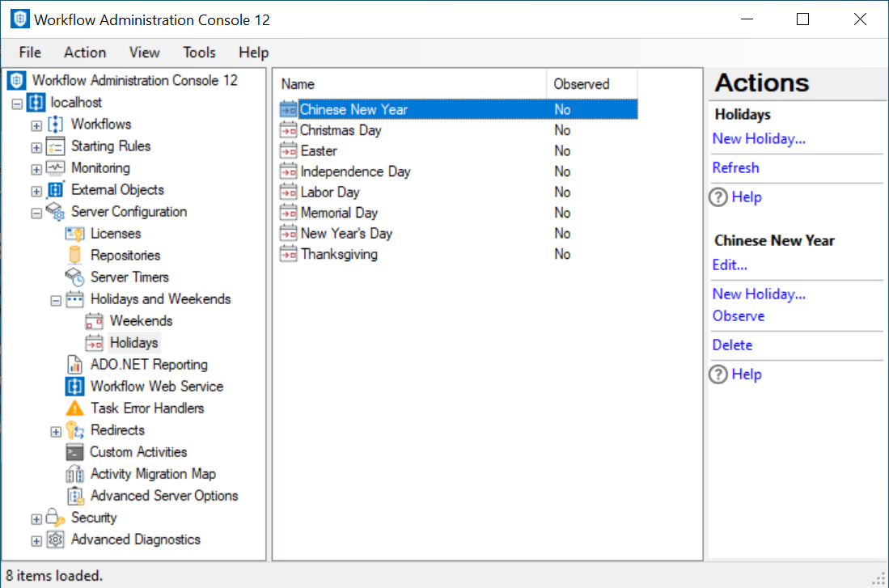Click the Server Timers clock icon

pyautogui.click(x=75, y=277)
